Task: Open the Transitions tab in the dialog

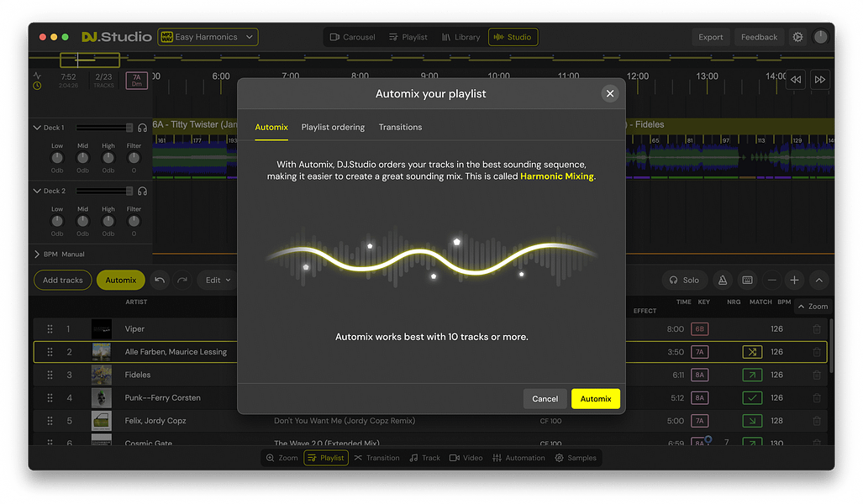Action: (400, 127)
